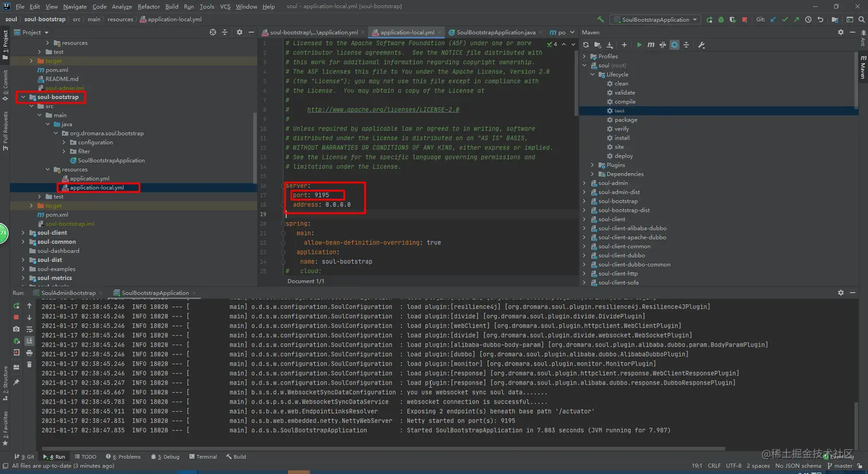Toggle tool window bars at the status bar corner
This screenshot has height=474, width=868.
pos(5,466)
